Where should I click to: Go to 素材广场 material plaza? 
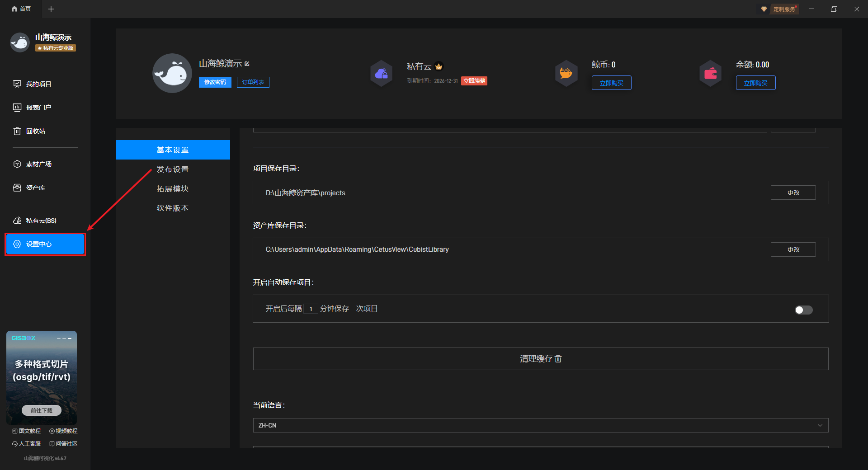38,164
